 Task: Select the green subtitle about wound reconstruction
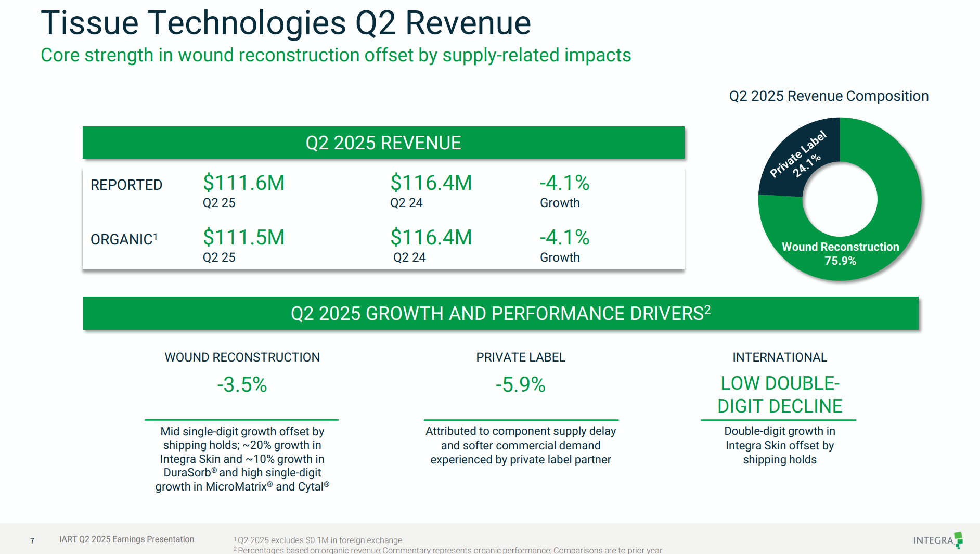(x=336, y=55)
